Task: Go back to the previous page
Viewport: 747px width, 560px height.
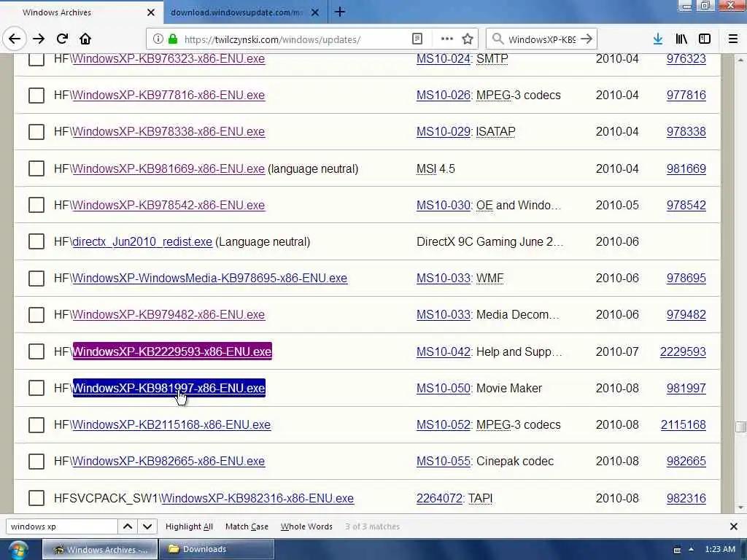Action: point(15,39)
